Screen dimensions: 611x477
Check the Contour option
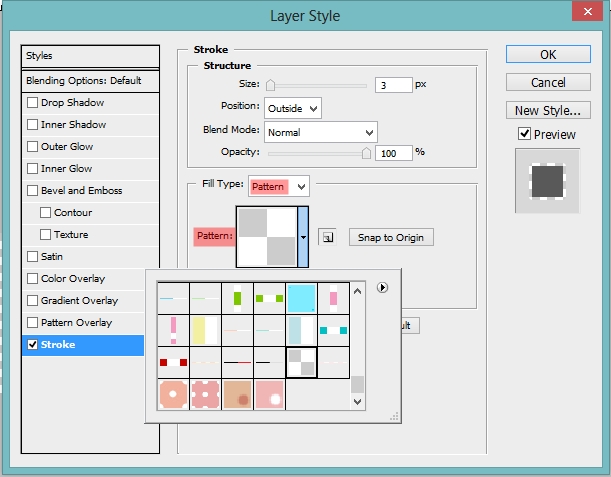click(x=45, y=212)
